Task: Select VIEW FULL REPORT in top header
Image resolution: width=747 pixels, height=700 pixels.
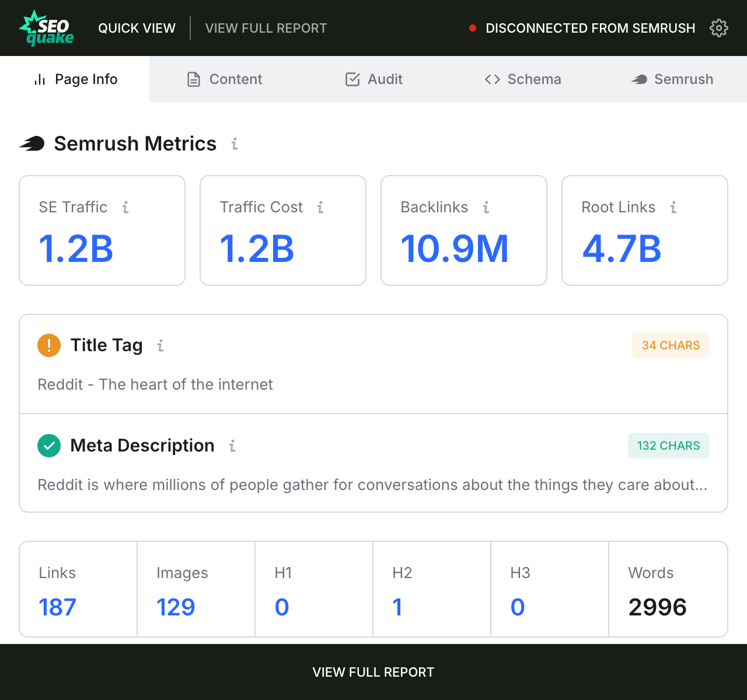Action: (x=266, y=28)
